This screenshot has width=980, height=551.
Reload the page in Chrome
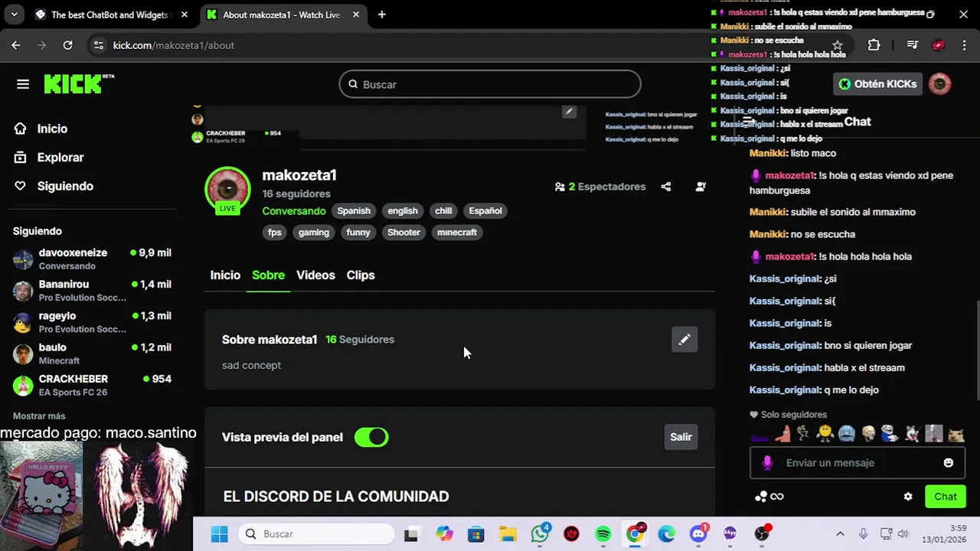pyautogui.click(x=68, y=45)
